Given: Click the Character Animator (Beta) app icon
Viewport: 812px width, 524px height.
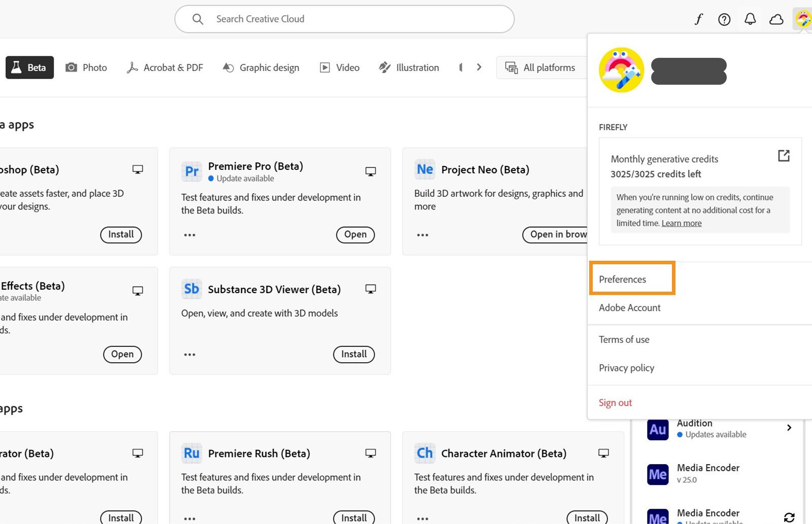Looking at the screenshot, I should (x=425, y=453).
